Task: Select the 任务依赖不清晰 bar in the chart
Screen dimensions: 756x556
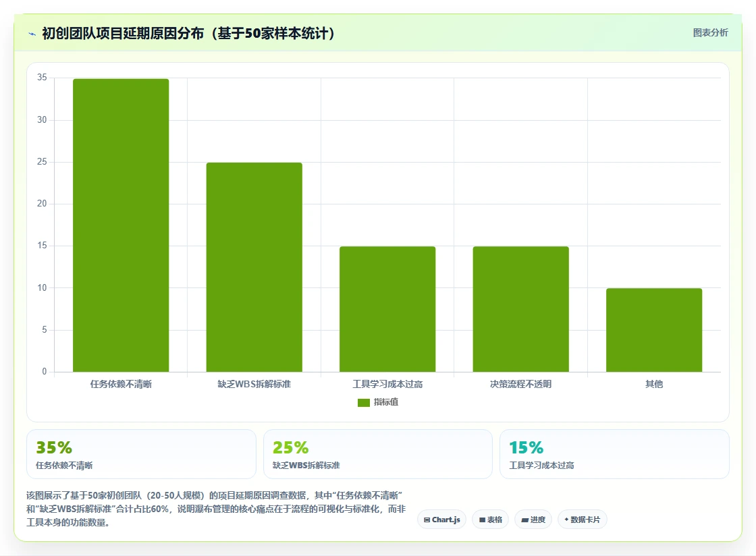Action: 121,225
